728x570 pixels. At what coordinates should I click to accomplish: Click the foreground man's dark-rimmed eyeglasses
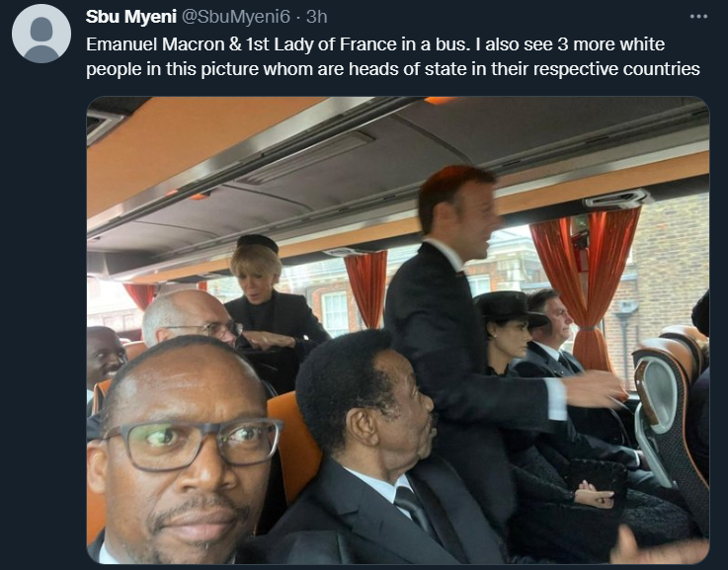click(194, 444)
